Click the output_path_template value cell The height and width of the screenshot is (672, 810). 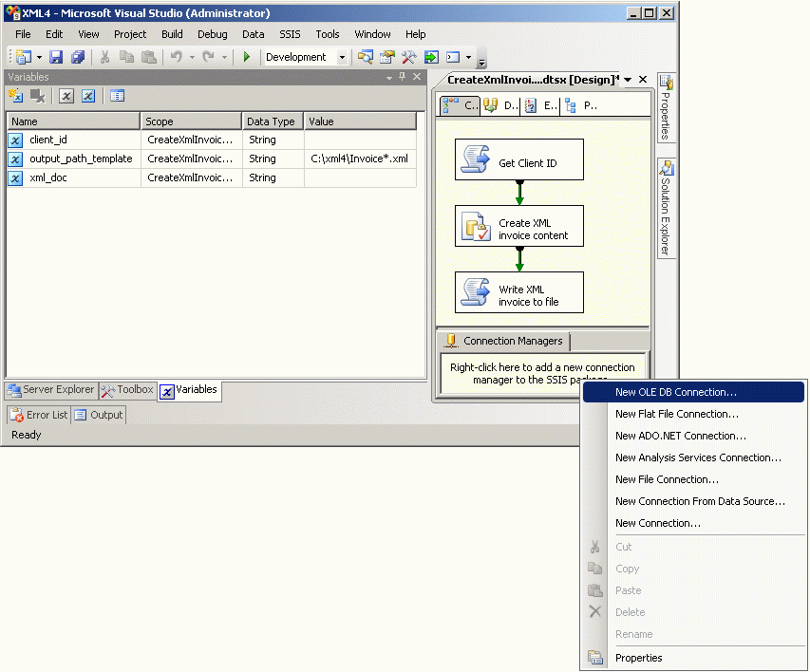point(359,159)
